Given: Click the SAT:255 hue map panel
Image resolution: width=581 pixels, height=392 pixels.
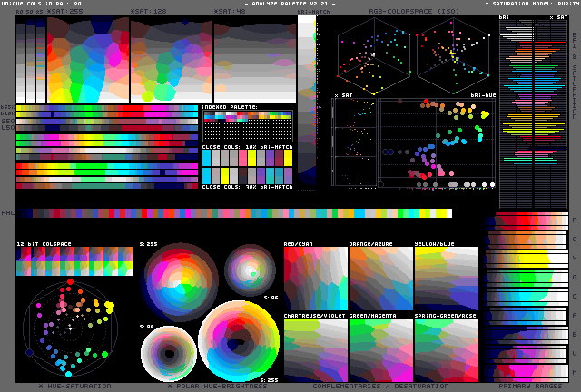Looking at the screenshot, I should click(88, 62).
